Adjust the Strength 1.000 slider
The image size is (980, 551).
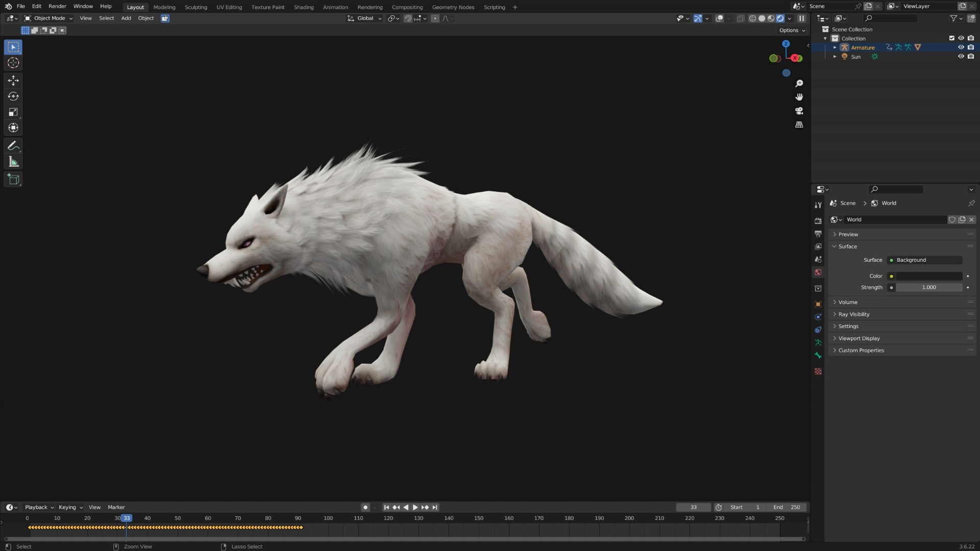[x=929, y=288]
